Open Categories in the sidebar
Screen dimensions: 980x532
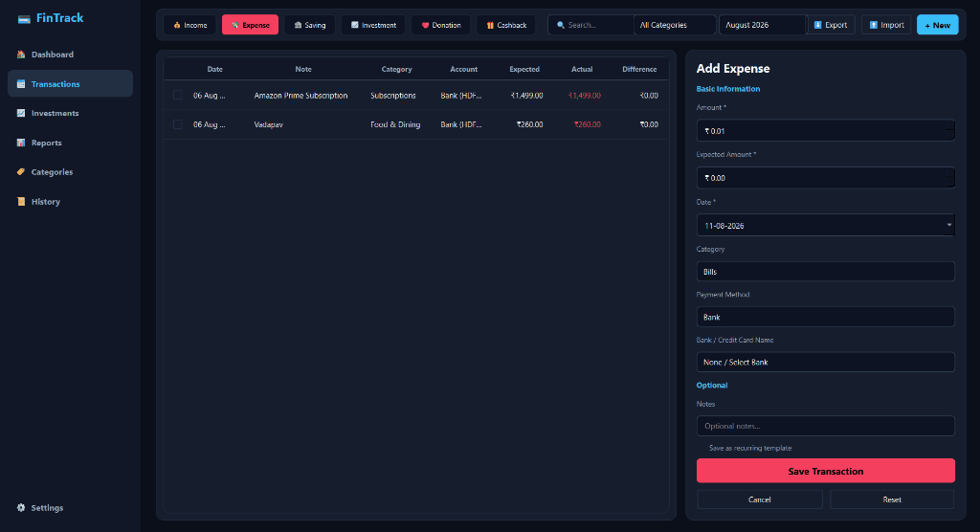(70, 172)
